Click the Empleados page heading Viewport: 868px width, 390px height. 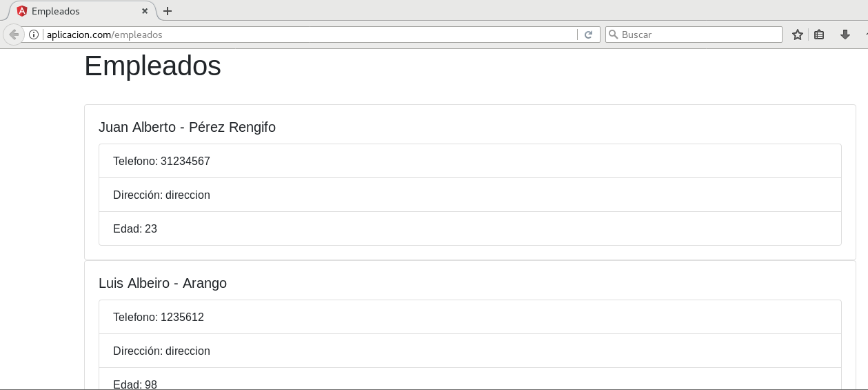tap(152, 66)
